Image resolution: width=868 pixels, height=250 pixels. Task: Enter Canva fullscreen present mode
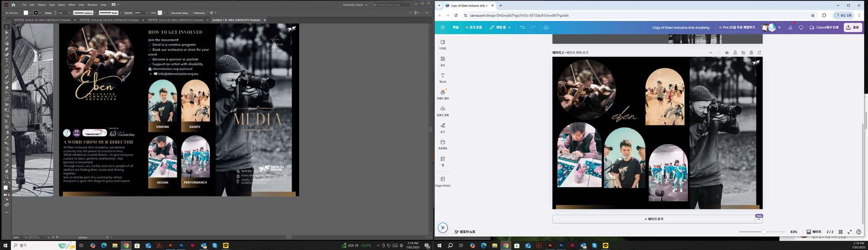click(x=850, y=232)
